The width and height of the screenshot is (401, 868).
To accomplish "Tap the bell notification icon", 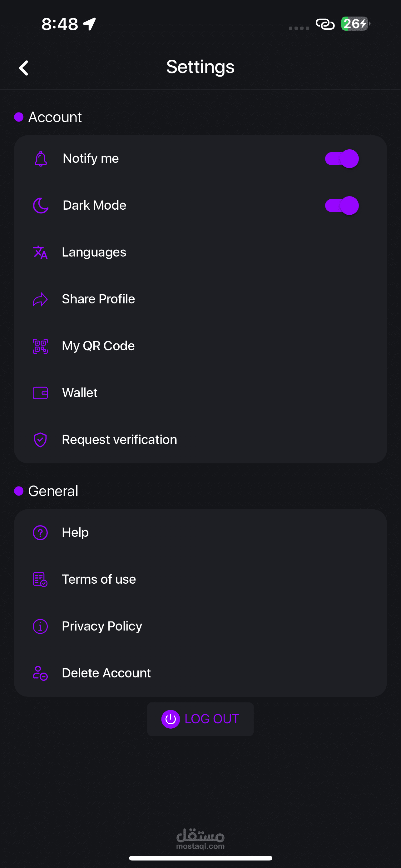I will 40,158.
